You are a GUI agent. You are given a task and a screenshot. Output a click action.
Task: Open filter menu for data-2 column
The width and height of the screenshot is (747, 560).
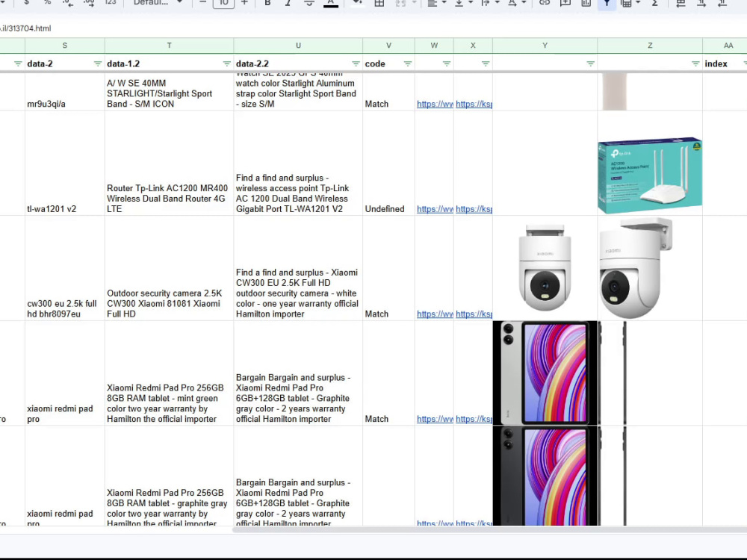[98, 63]
